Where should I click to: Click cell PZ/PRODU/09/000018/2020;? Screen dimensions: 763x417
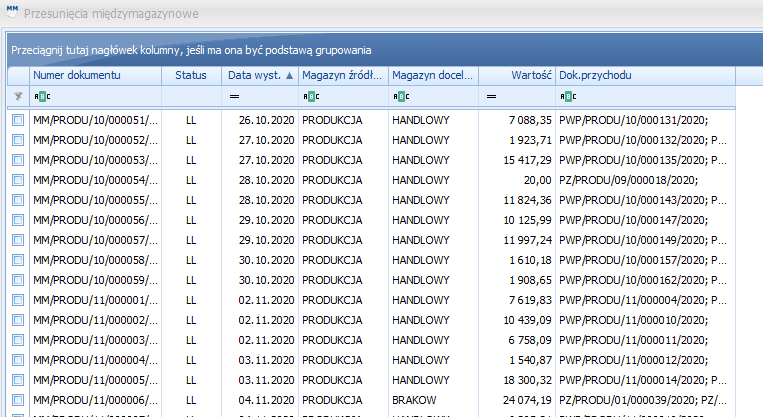click(645, 180)
